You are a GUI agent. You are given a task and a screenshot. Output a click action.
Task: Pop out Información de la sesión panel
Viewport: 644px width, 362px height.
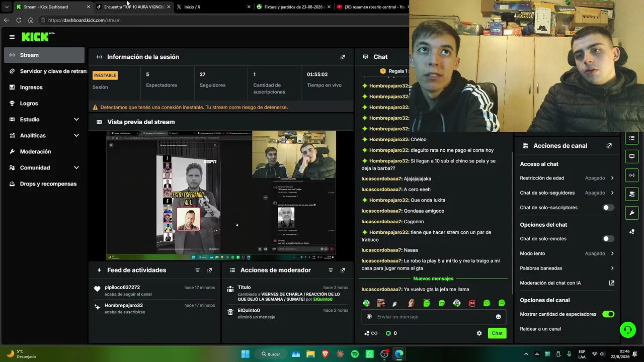343,57
